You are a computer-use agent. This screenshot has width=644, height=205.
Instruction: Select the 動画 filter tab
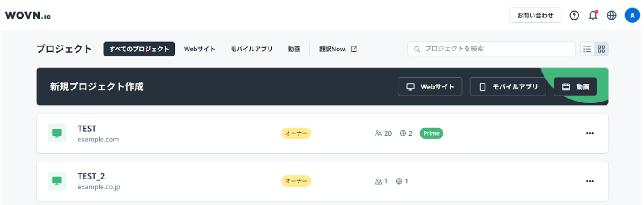tap(294, 49)
